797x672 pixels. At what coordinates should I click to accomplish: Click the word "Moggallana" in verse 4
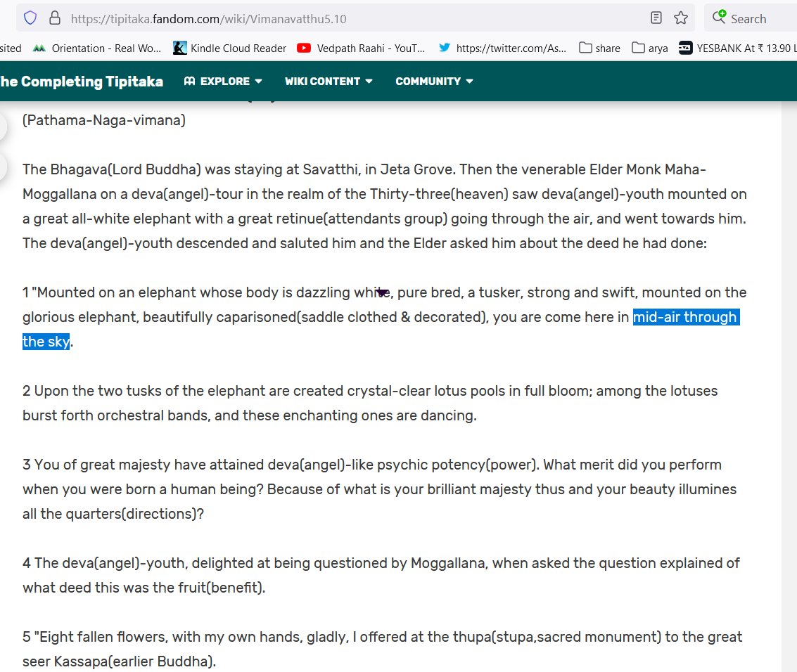tap(448, 563)
